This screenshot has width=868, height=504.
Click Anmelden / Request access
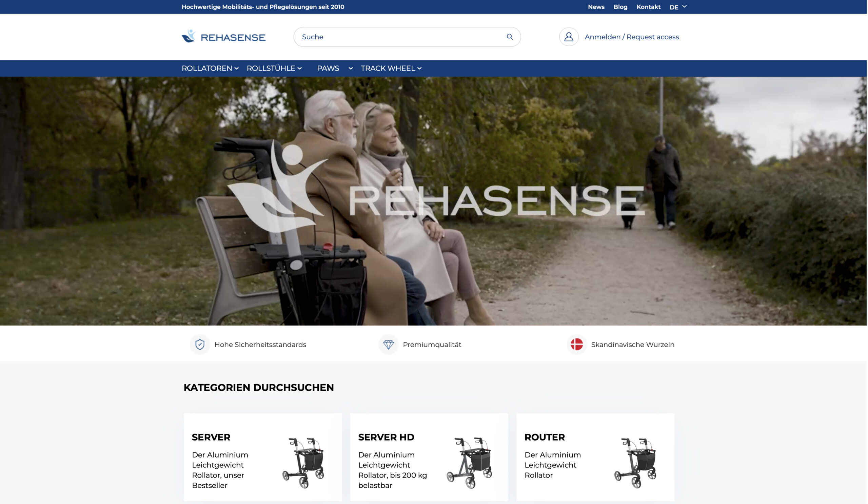coord(632,37)
